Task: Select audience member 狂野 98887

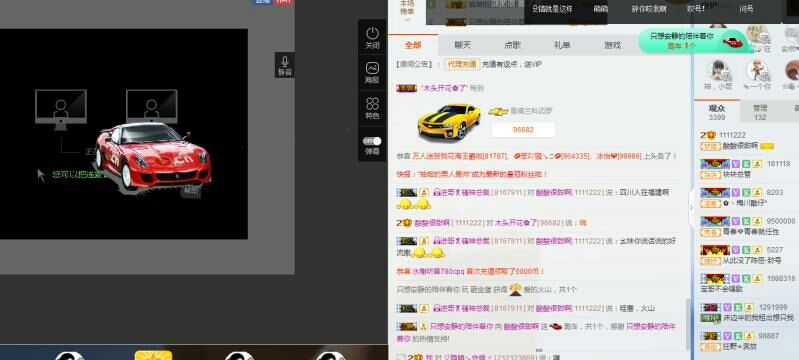Action: (x=746, y=341)
